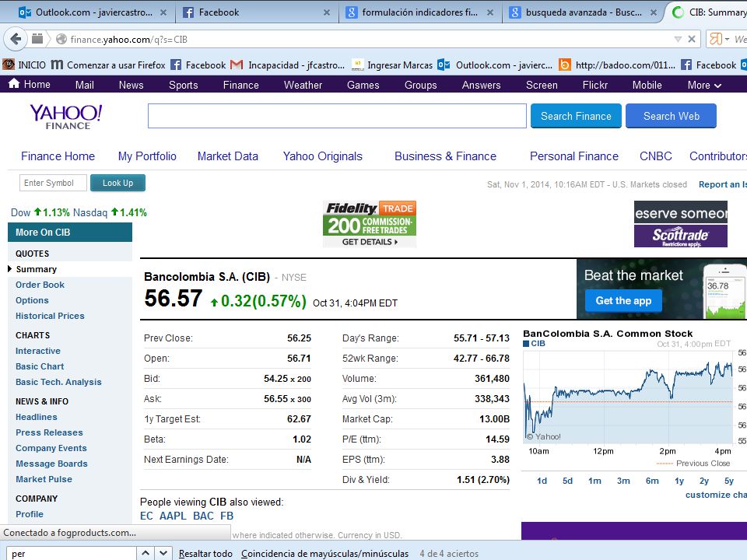Open Flickr in Yahoo navigation bar
Image resolution: width=747 pixels, height=560 pixels.
(595, 85)
